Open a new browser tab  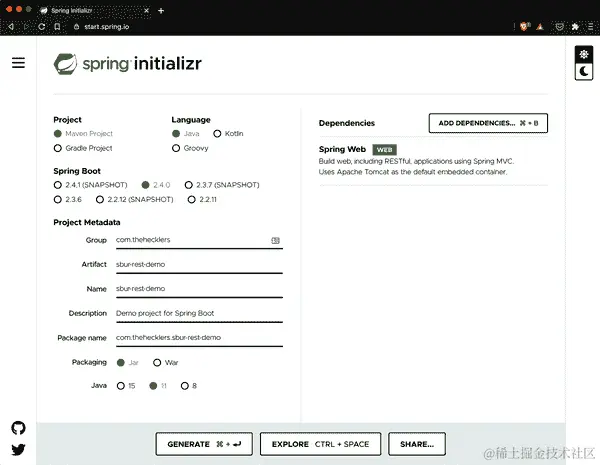161,11
